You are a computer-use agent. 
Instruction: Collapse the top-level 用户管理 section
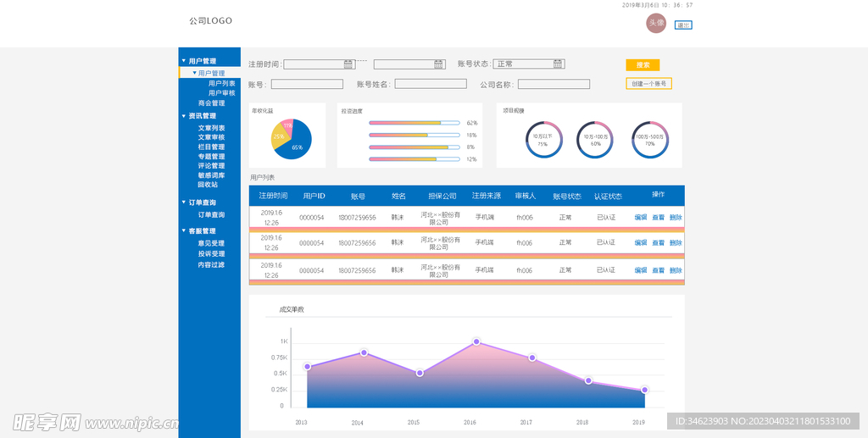[x=184, y=61]
